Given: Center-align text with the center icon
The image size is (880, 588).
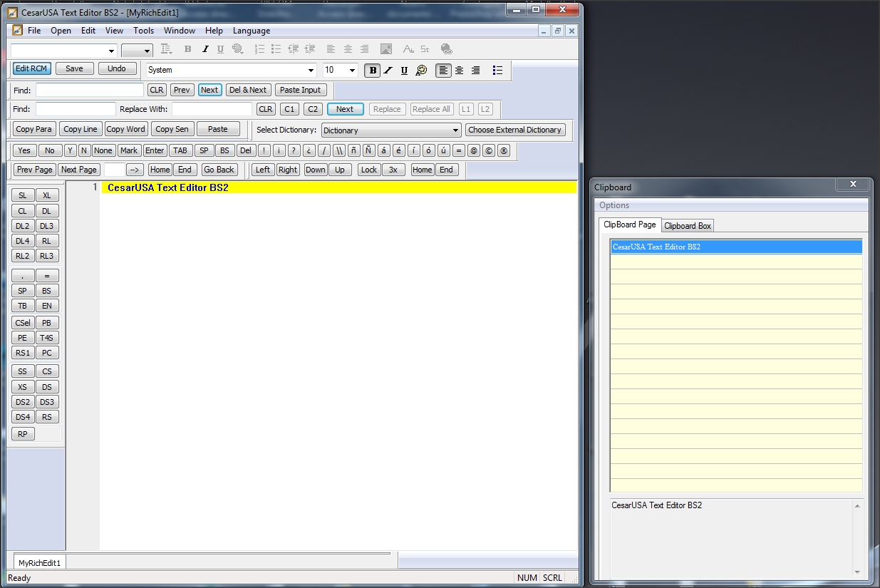Looking at the screenshot, I should [x=460, y=70].
